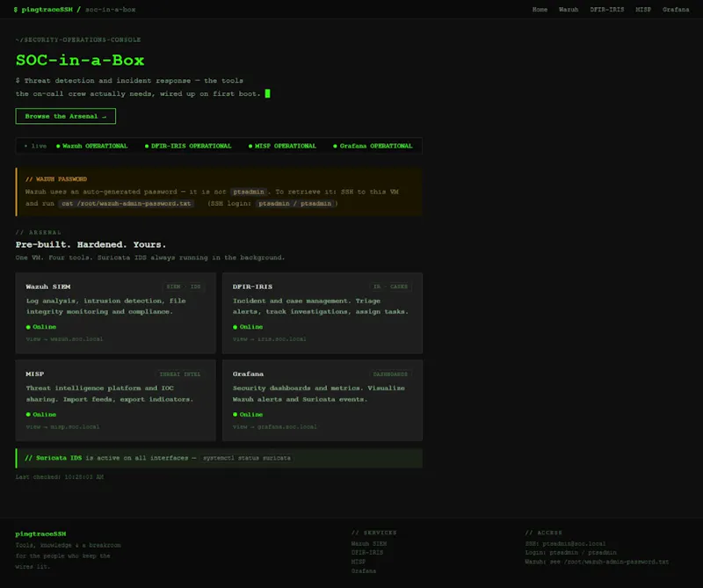
Task: Click DFIR-IRIS OPERATIONAL status indicator
Action: (x=188, y=146)
